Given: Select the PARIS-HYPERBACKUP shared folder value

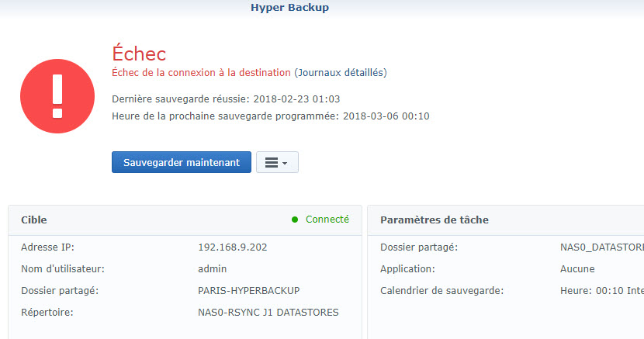Looking at the screenshot, I should point(249,291).
